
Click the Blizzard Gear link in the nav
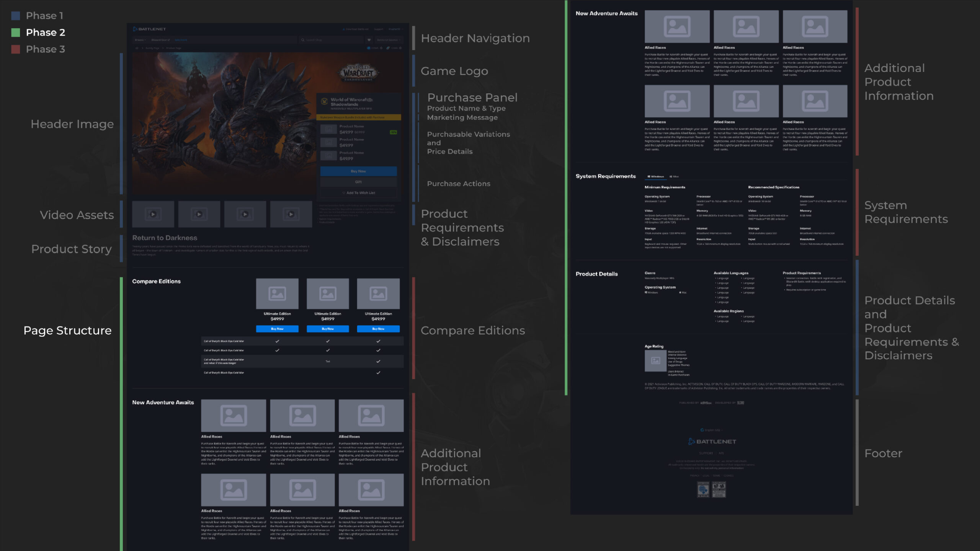(x=161, y=40)
